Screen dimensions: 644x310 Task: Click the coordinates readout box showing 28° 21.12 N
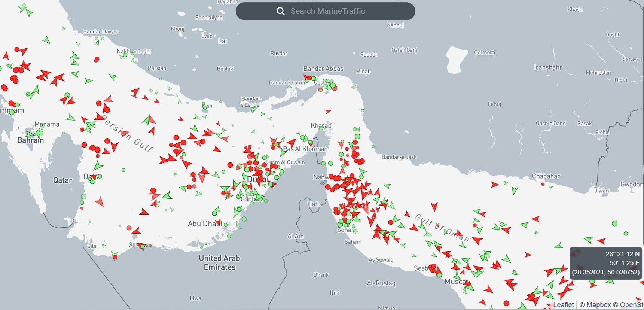(605, 263)
